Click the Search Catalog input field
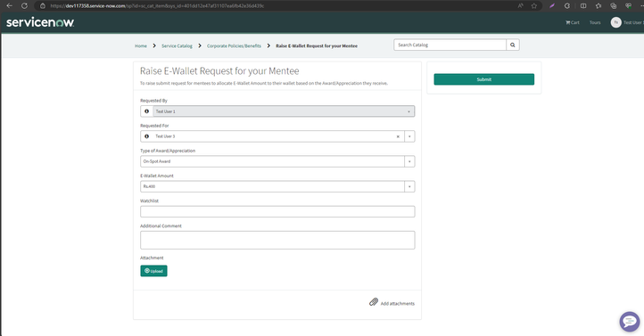644x336 pixels. (x=450, y=45)
